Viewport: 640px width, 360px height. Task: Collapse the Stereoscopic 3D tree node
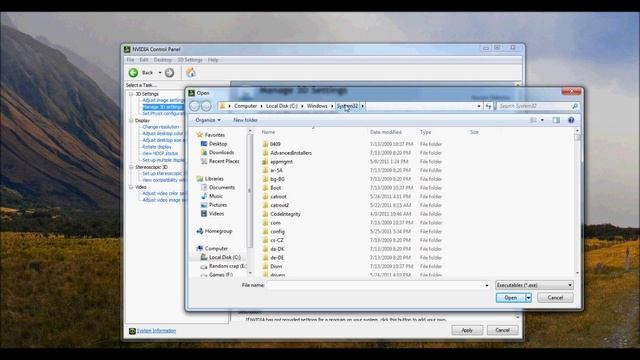click(131, 167)
